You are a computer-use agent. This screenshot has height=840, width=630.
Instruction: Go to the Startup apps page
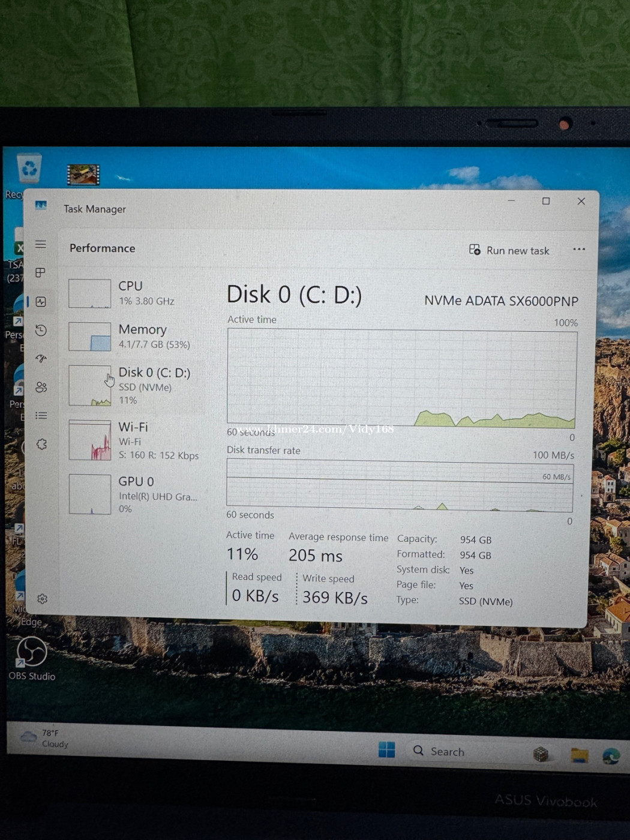pyautogui.click(x=41, y=359)
